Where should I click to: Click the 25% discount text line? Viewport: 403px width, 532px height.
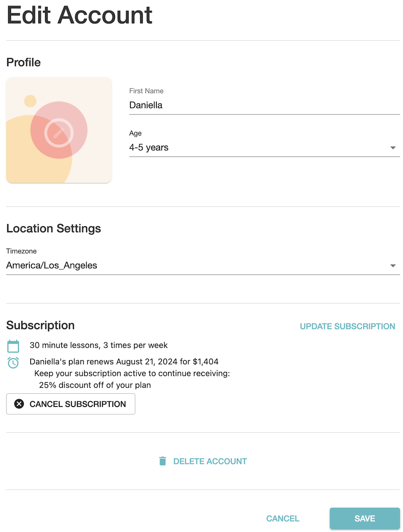(95, 385)
